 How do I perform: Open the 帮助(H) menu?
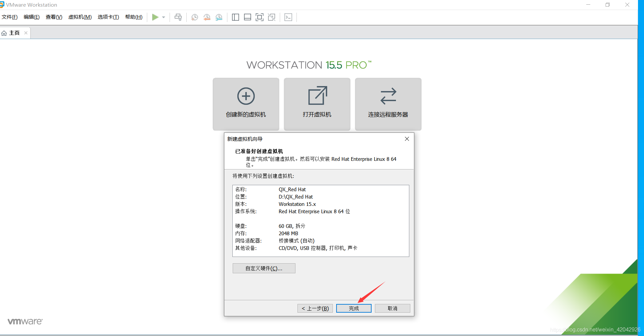134,17
